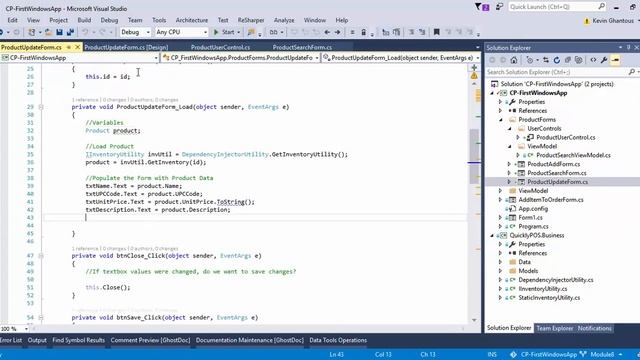Click the Open File toolbar icon
This screenshot has height=360, width=640.
(48, 32)
